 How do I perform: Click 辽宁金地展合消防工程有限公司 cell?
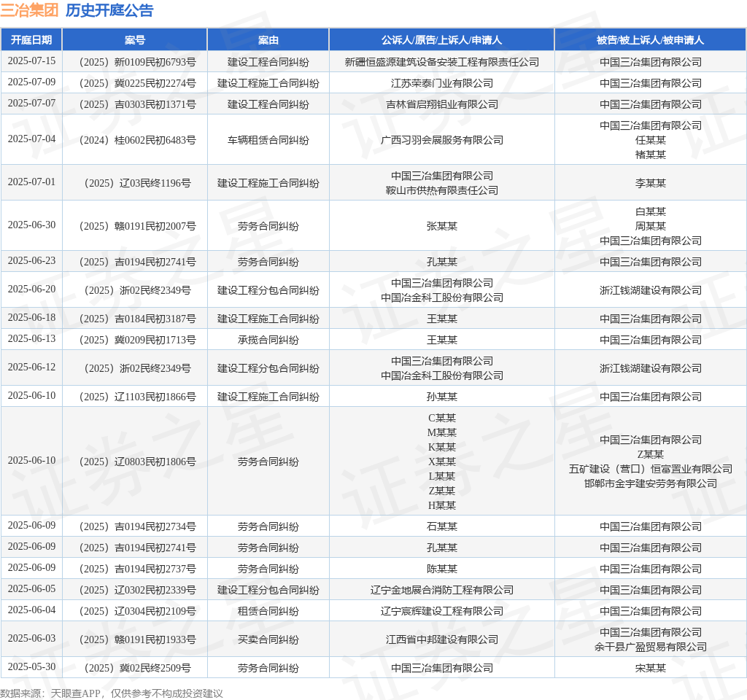coord(441,590)
